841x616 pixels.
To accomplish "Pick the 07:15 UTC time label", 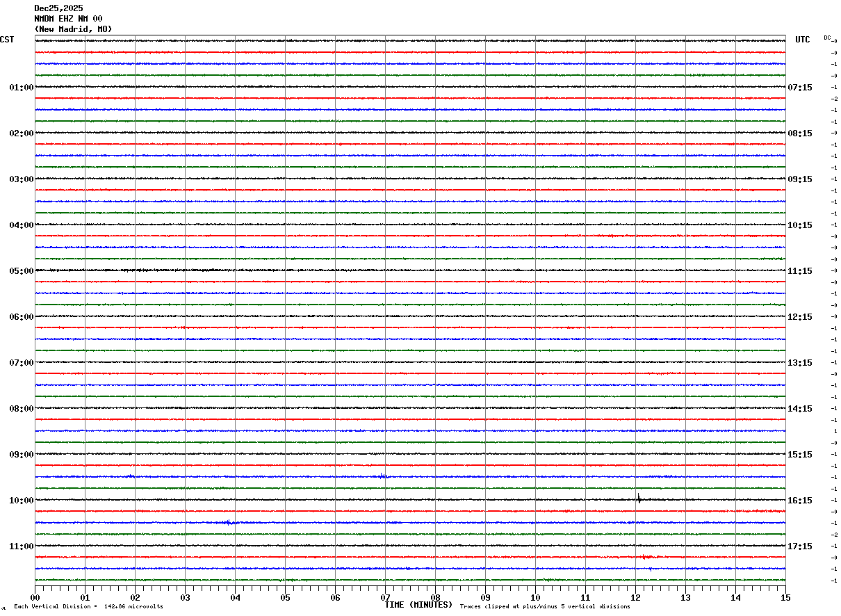I will (800, 88).
